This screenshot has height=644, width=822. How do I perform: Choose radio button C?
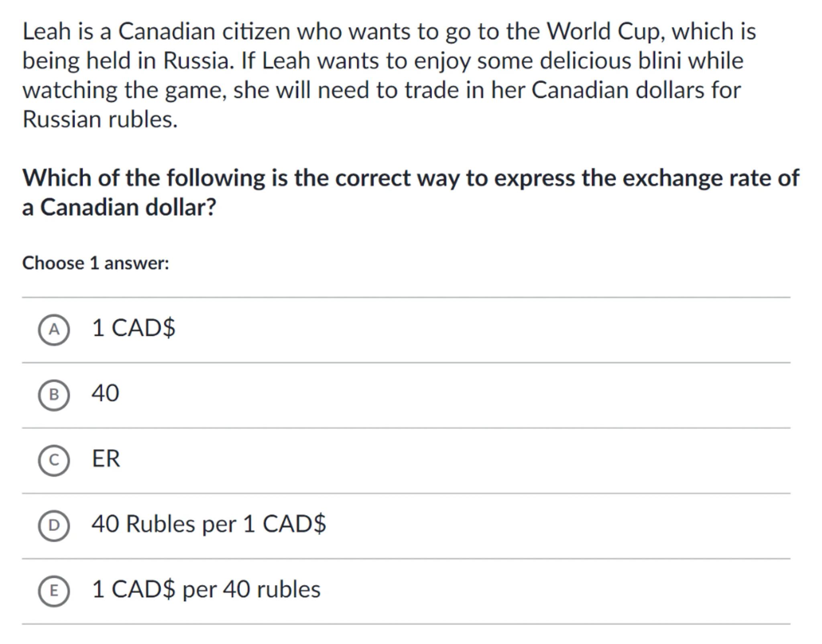coord(54,460)
